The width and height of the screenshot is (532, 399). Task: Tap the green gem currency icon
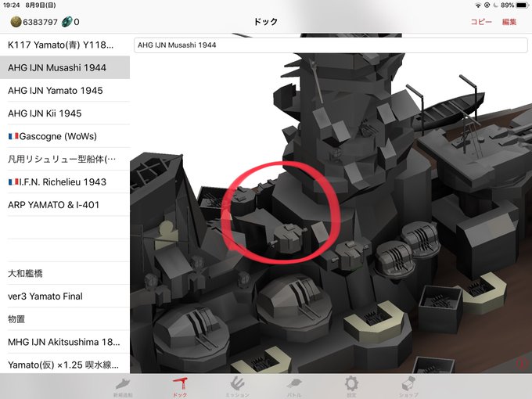(x=66, y=22)
